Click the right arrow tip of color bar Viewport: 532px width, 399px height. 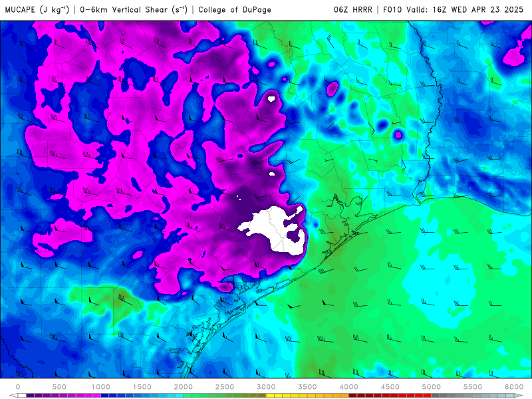[520, 396]
